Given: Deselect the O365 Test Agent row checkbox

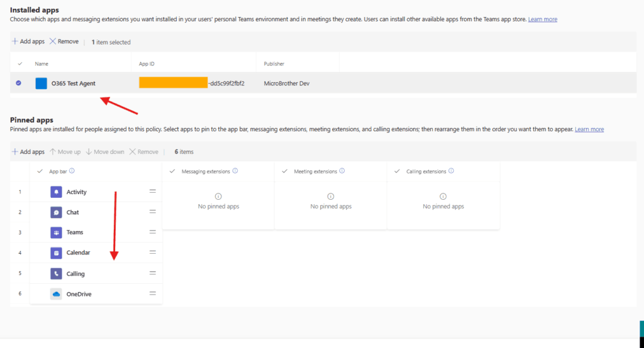Looking at the screenshot, I should pos(18,83).
